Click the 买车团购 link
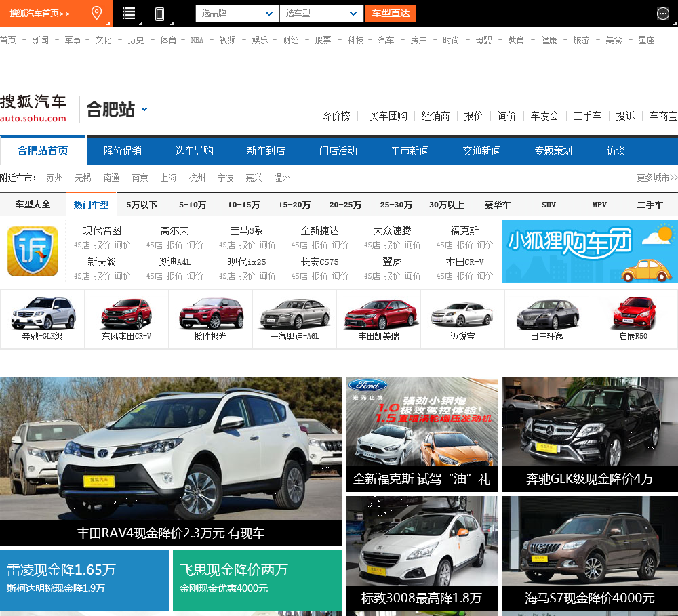The height and width of the screenshot is (616, 678). [388, 116]
